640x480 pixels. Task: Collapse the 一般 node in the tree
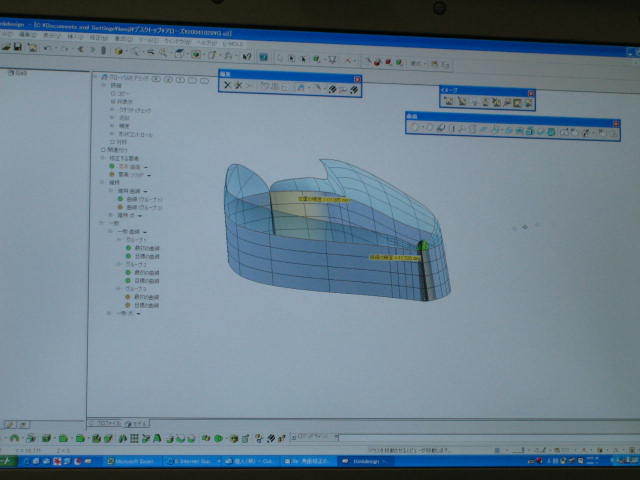(x=102, y=223)
